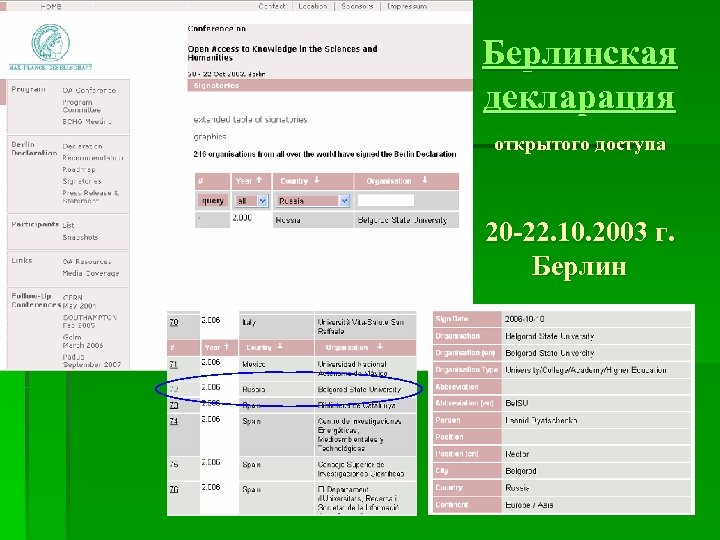The width and height of the screenshot is (720, 540).
Task: Open the country dropdown set to Russia
Action: click(x=313, y=201)
